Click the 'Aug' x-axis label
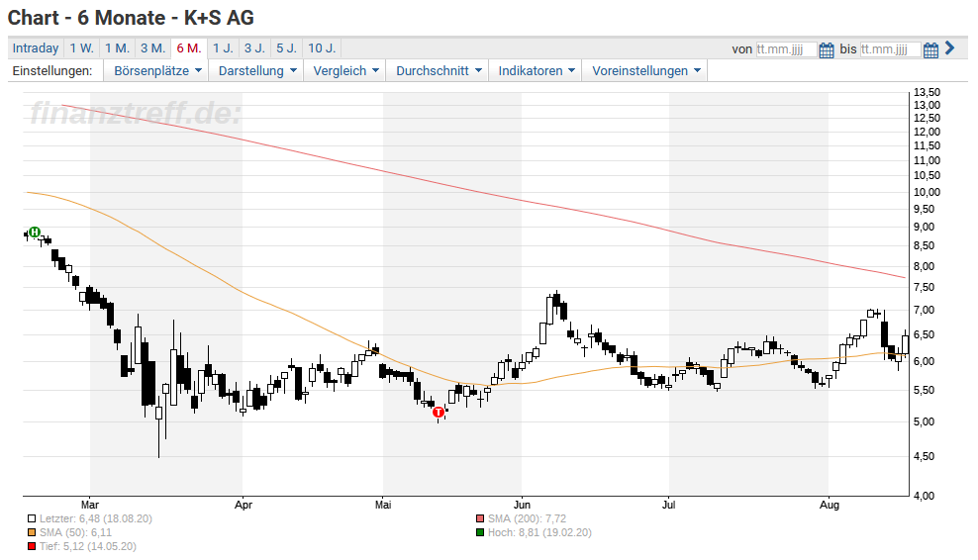This screenshot has width=978, height=560. pyautogui.click(x=829, y=505)
